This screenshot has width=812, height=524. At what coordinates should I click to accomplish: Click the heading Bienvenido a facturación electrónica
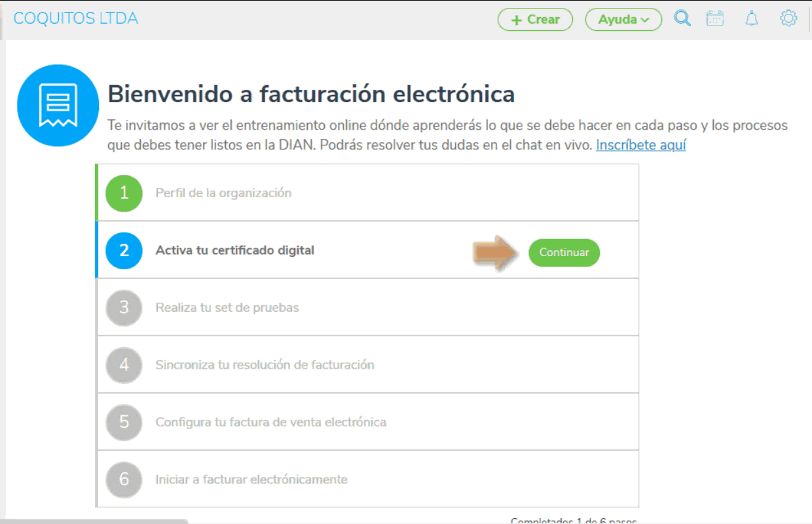(x=311, y=94)
